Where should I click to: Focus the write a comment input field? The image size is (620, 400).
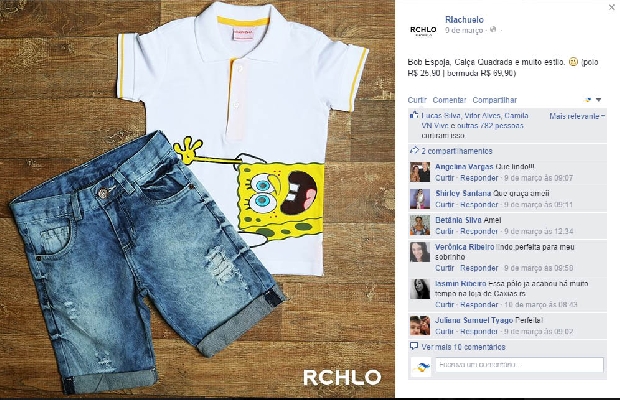tap(520, 364)
